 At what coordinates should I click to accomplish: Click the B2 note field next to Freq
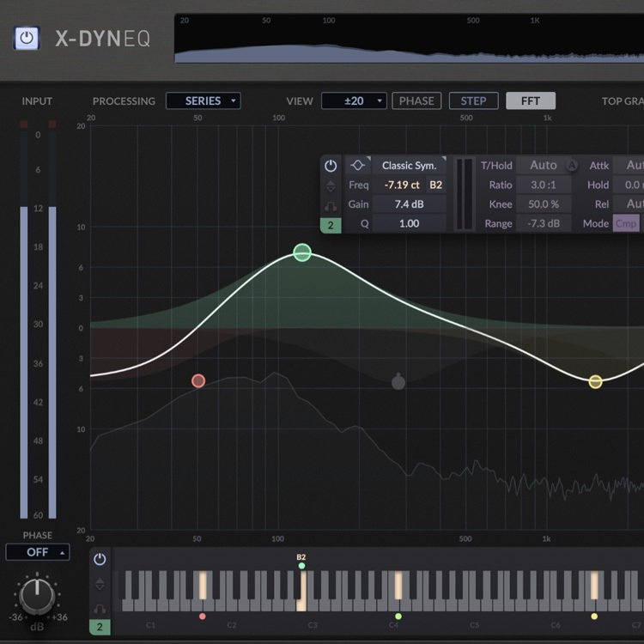(x=435, y=185)
